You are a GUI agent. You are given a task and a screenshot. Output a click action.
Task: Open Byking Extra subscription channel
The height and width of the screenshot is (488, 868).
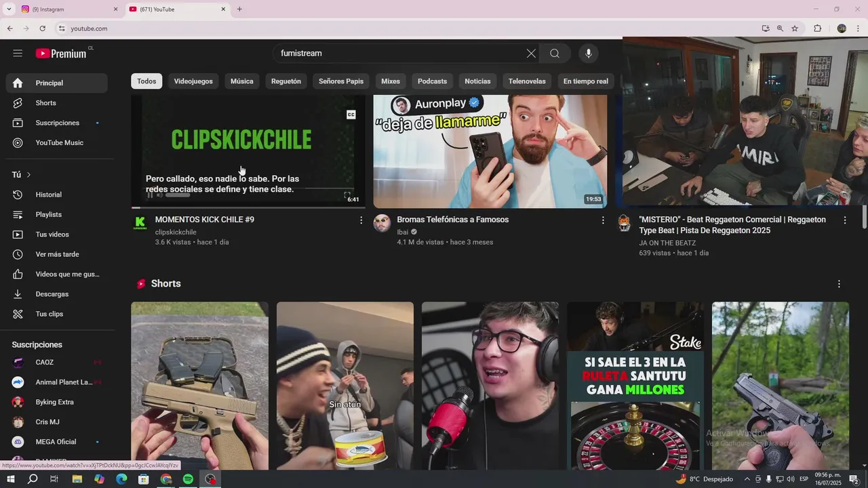[x=57, y=402]
